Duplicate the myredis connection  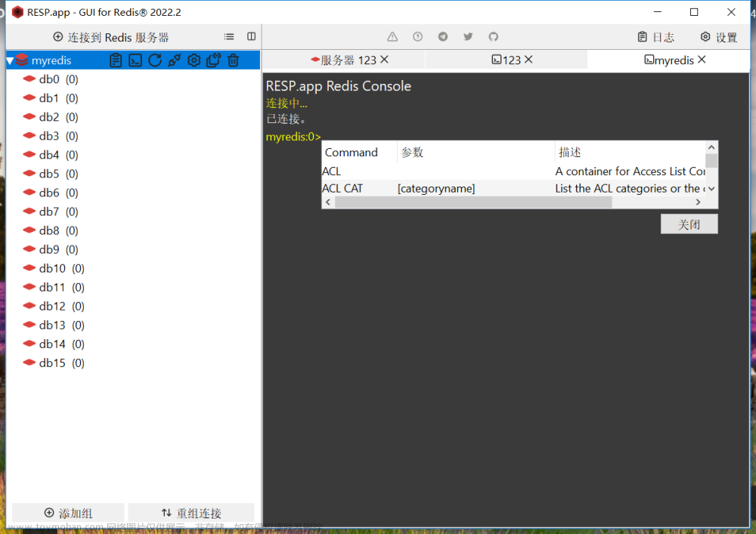(x=214, y=60)
